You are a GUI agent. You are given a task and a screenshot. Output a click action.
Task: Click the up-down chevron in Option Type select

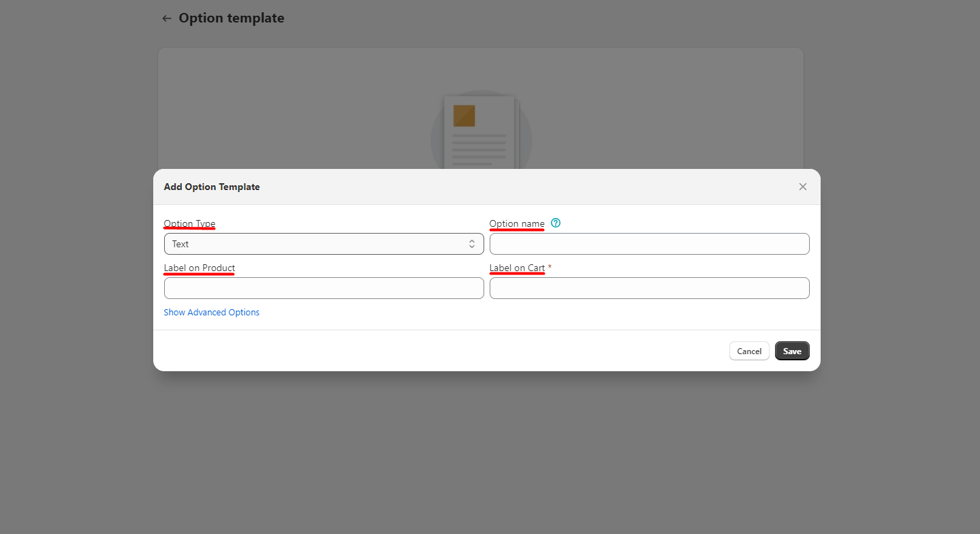[471, 244]
